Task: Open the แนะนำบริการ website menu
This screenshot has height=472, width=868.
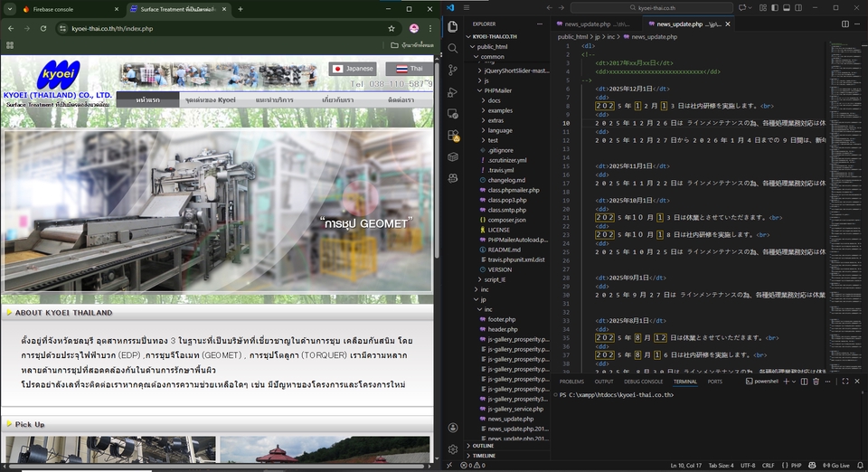Action: click(275, 99)
